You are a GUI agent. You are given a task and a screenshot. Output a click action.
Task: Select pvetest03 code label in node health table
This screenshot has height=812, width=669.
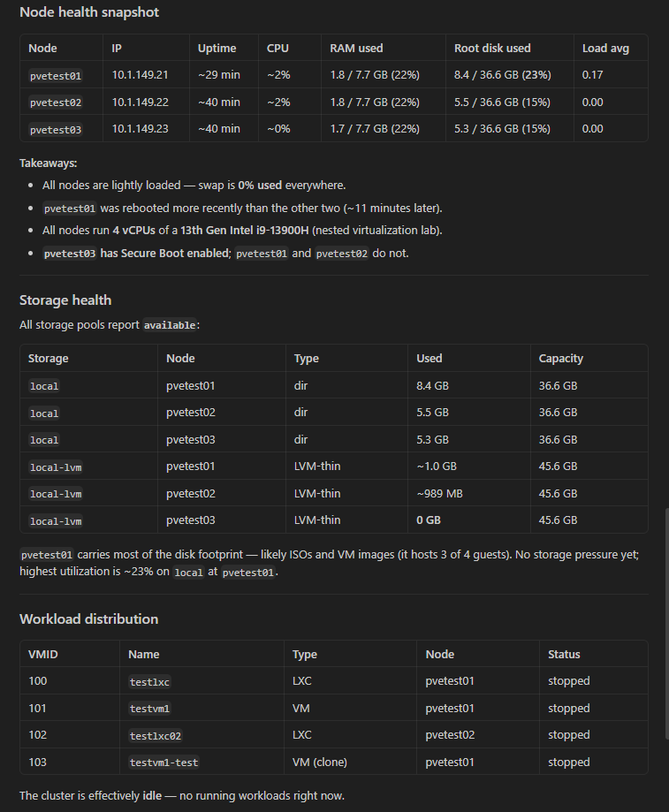coord(56,130)
